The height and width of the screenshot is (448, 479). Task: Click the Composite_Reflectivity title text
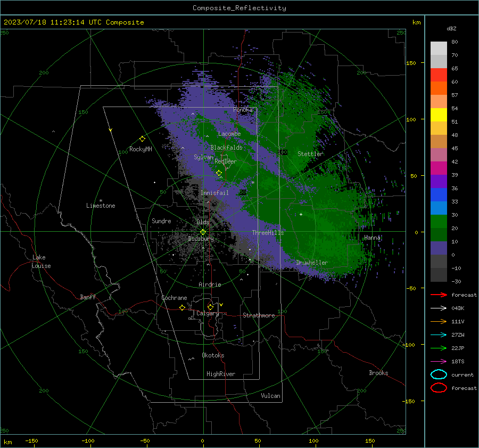240,8
